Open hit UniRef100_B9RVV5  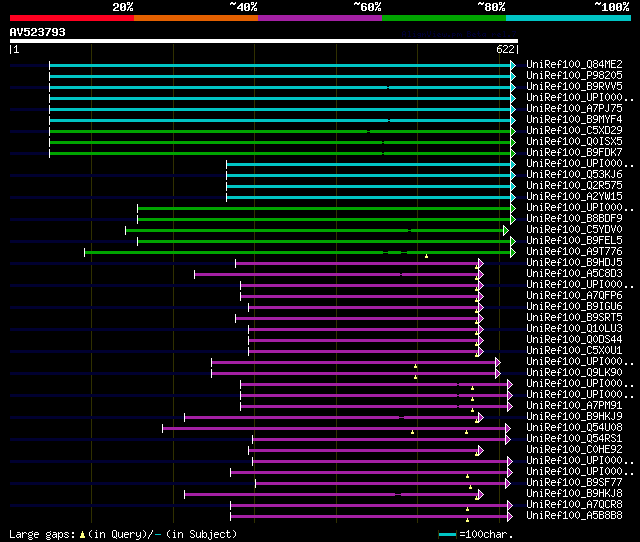[x=574, y=87]
